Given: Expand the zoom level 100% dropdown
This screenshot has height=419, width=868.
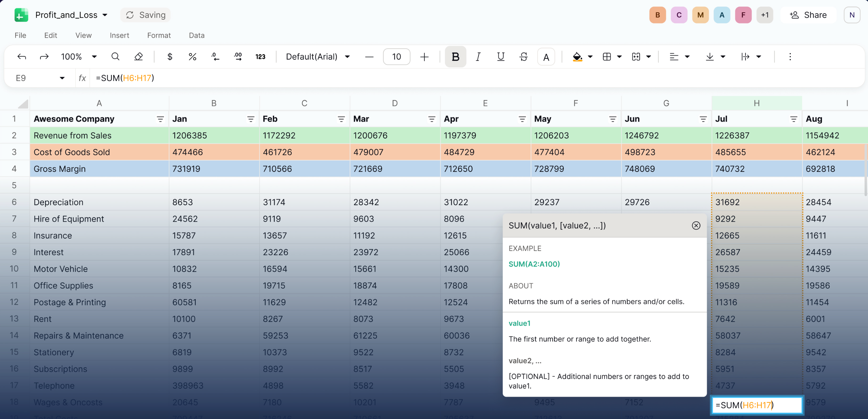Looking at the screenshot, I should click(x=94, y=57).
